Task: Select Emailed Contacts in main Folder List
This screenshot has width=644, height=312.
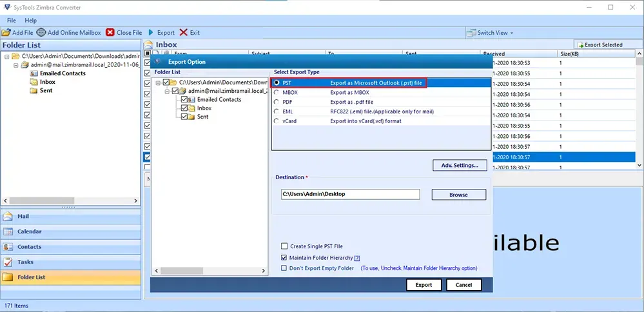Action: click(x=63, y=73)
